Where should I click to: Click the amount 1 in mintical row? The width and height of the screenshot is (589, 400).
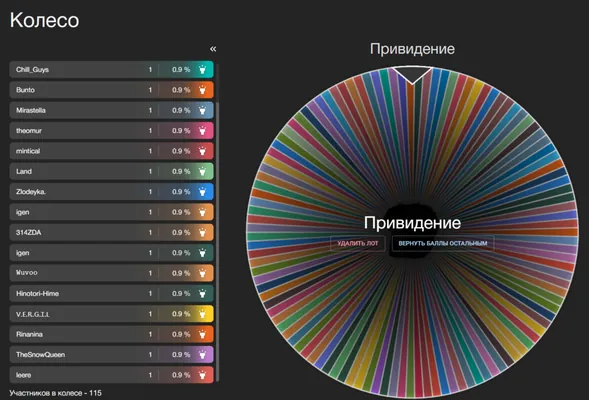[x=150, y=151]
